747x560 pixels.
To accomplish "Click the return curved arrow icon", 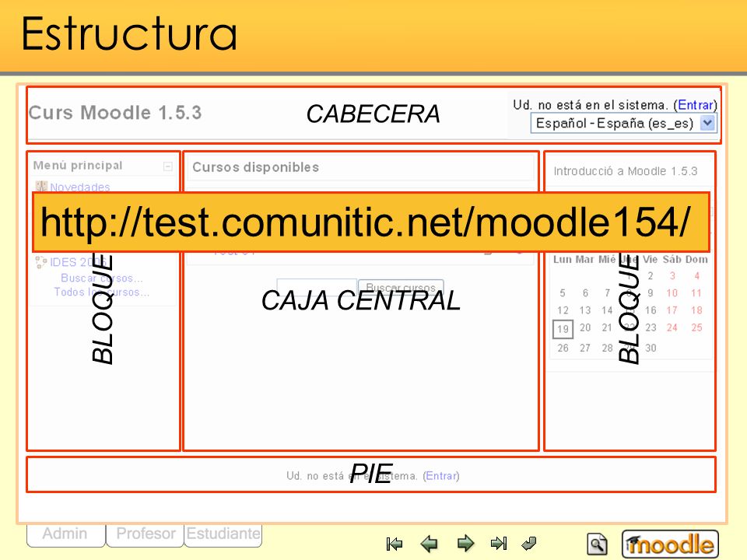I will pos(529,544).
